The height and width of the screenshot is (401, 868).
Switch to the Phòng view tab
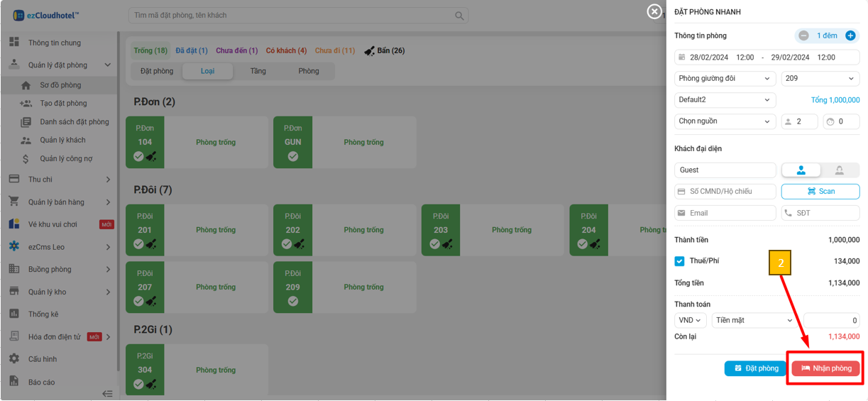coord(308,71)
